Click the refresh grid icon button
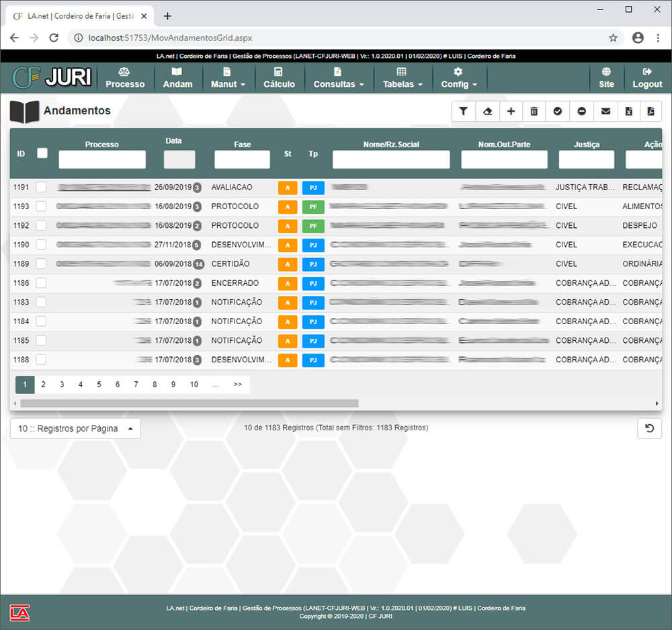 (649, 428)
